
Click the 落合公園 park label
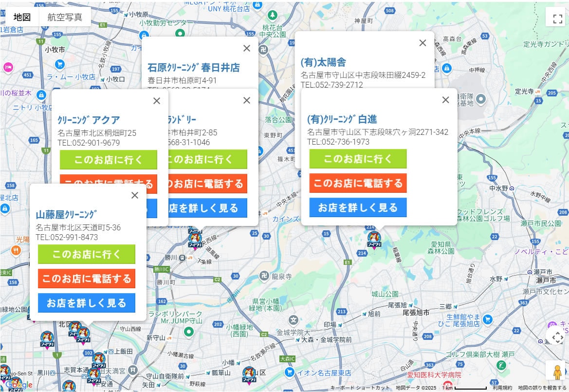click(278, 119)
